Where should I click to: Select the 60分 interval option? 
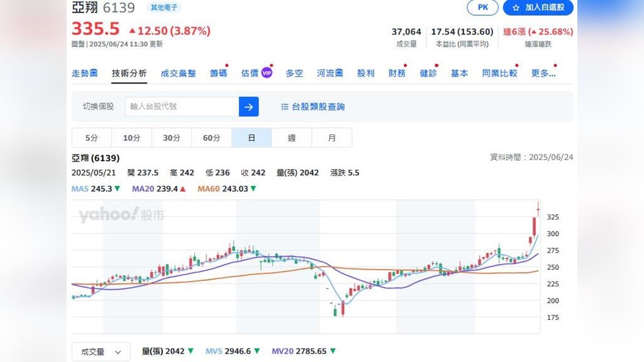click(211, 138)
